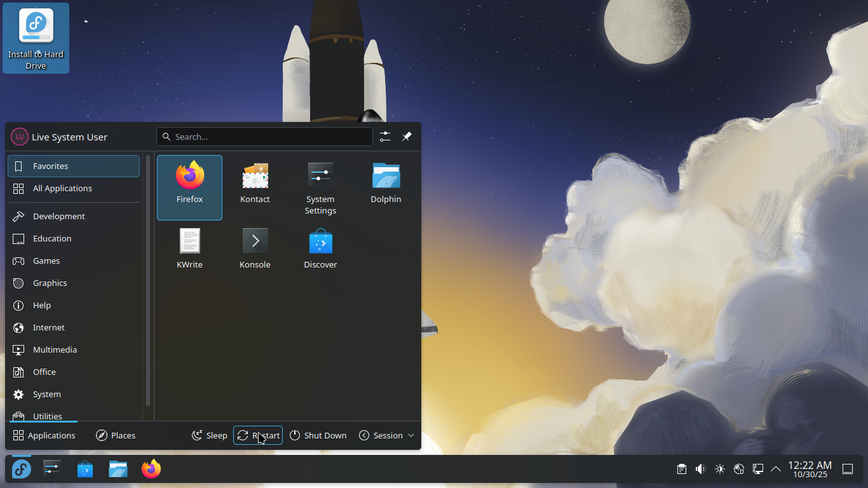
Task: Select the Internet category
Action: click(x=74, y=327)
